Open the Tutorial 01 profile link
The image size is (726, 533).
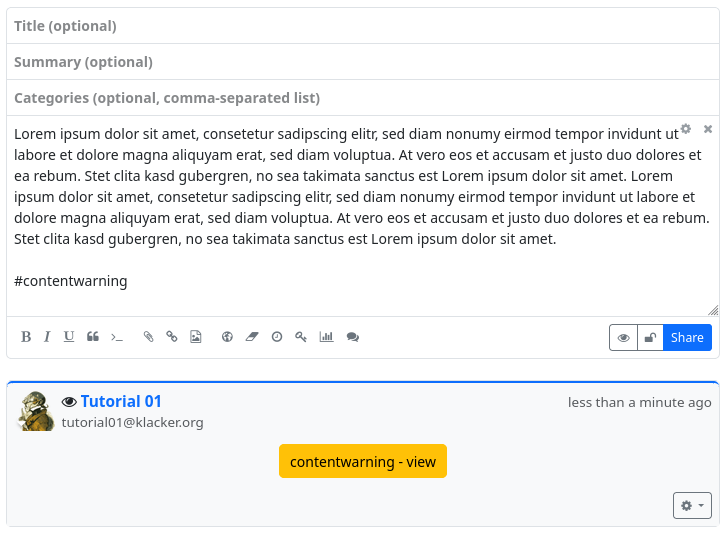[x=121, y=402]
